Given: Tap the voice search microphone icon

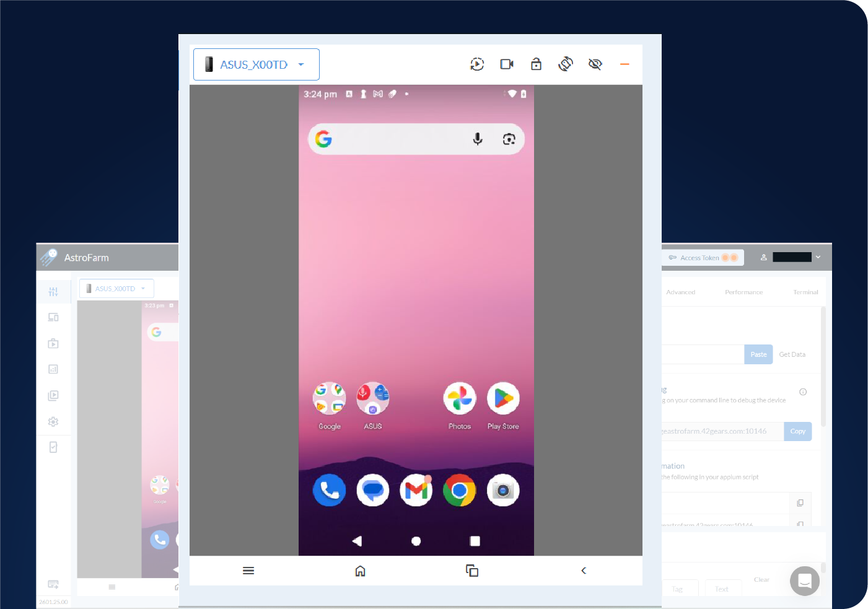Looking at the screenshot, I should coord(478,139).
